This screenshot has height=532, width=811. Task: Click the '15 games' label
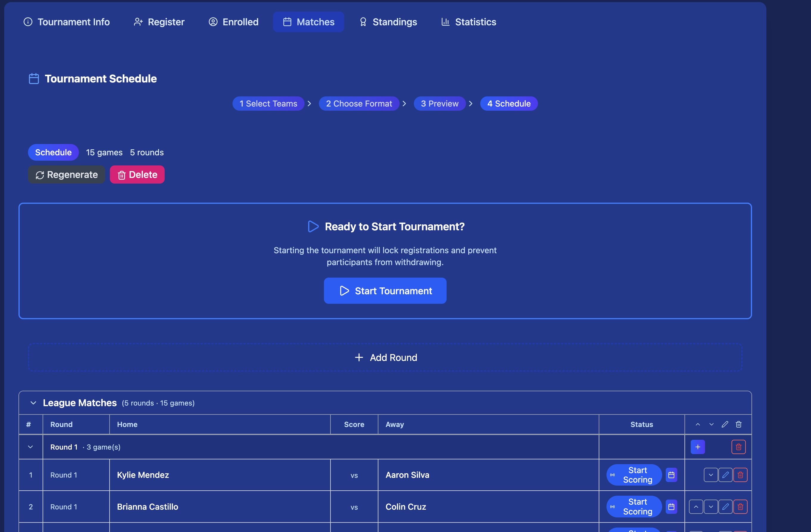tap(104, 152)
